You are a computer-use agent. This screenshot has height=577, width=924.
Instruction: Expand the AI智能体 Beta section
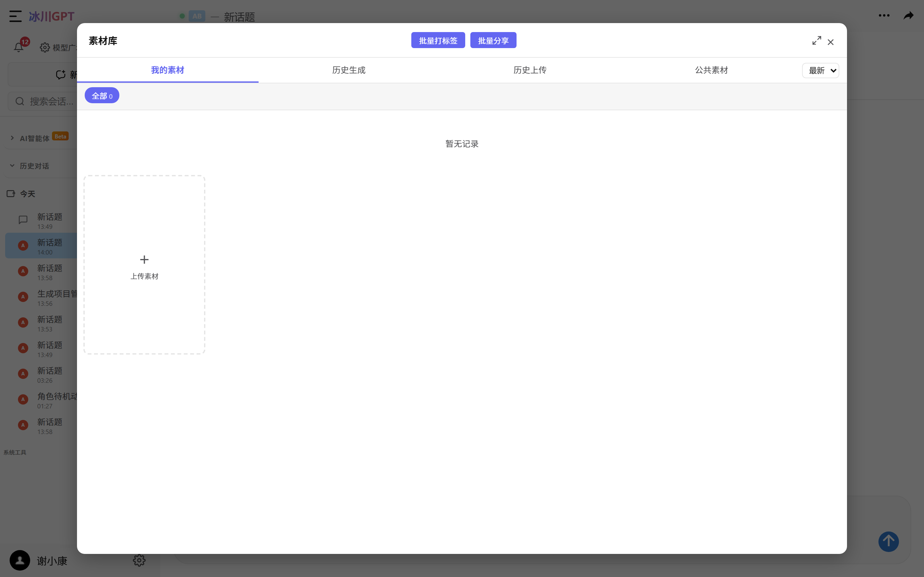(x=12, y=138)
